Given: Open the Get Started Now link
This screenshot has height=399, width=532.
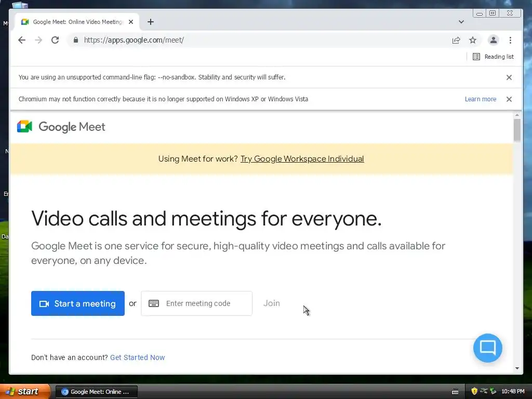Looking at the screenshot, I should [x=137, y=357].
